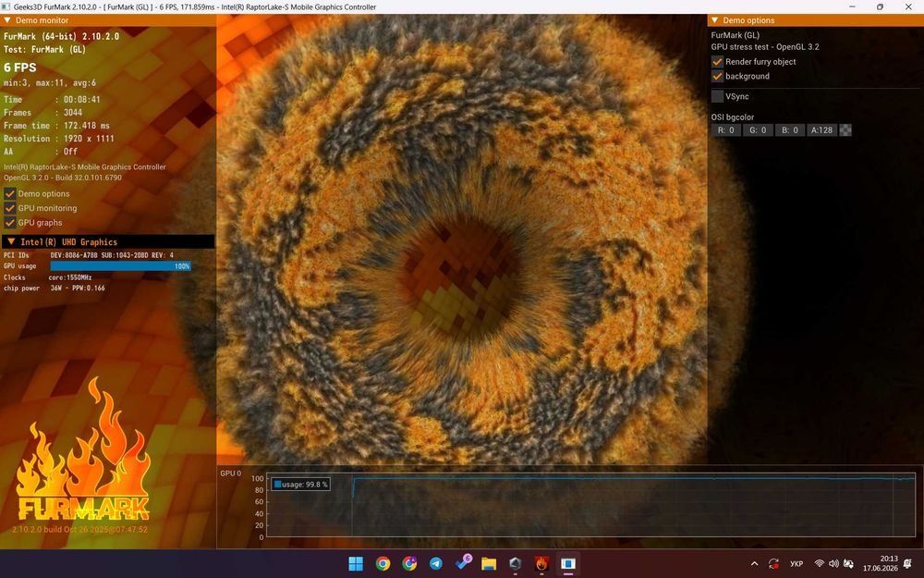This screenshot has width=924, height=578.
Task: Open the Wi-Fi network icon in tray
Action: click(819, 564)
